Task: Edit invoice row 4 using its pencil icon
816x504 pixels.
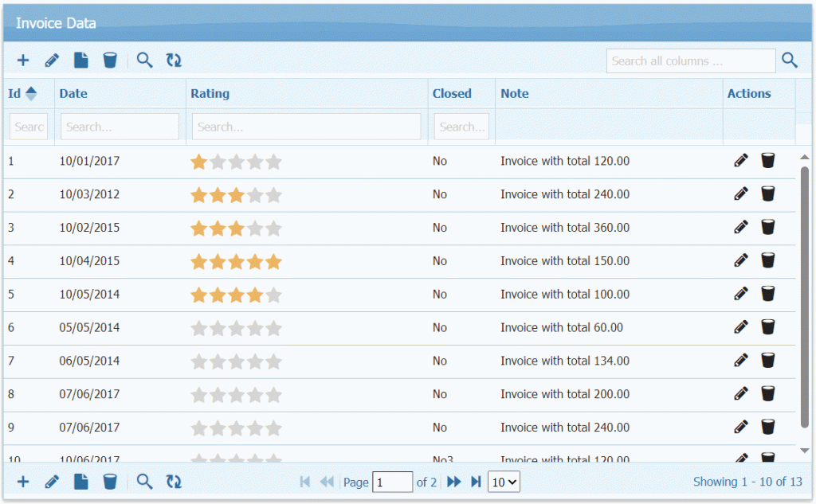Action: pyautogui.click(x=741, y=260)
